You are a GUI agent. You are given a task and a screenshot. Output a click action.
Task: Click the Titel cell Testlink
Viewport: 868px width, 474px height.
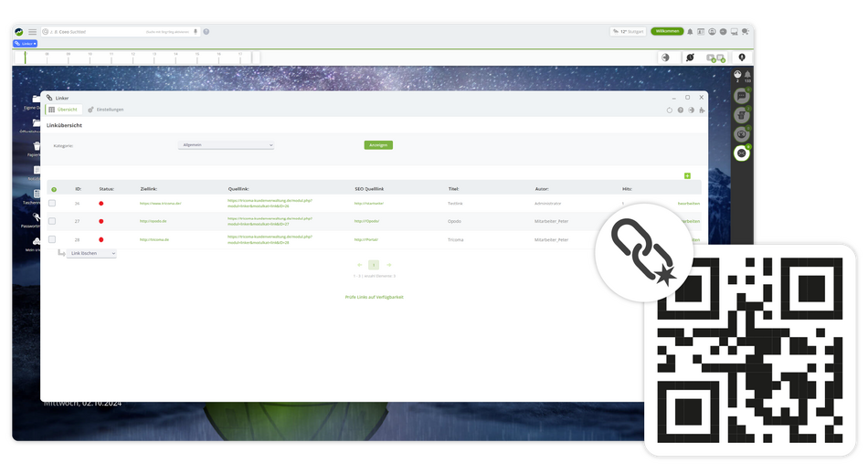[455, 204]
